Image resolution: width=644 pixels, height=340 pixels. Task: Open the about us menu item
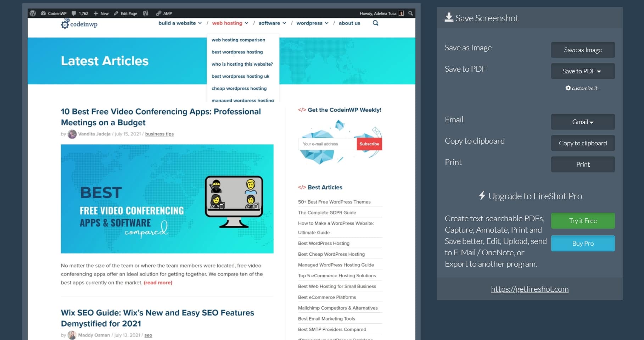[x=349, y=23]
